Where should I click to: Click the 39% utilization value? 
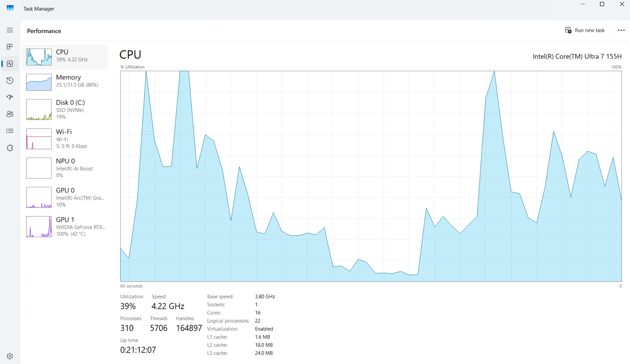[128, 306]
